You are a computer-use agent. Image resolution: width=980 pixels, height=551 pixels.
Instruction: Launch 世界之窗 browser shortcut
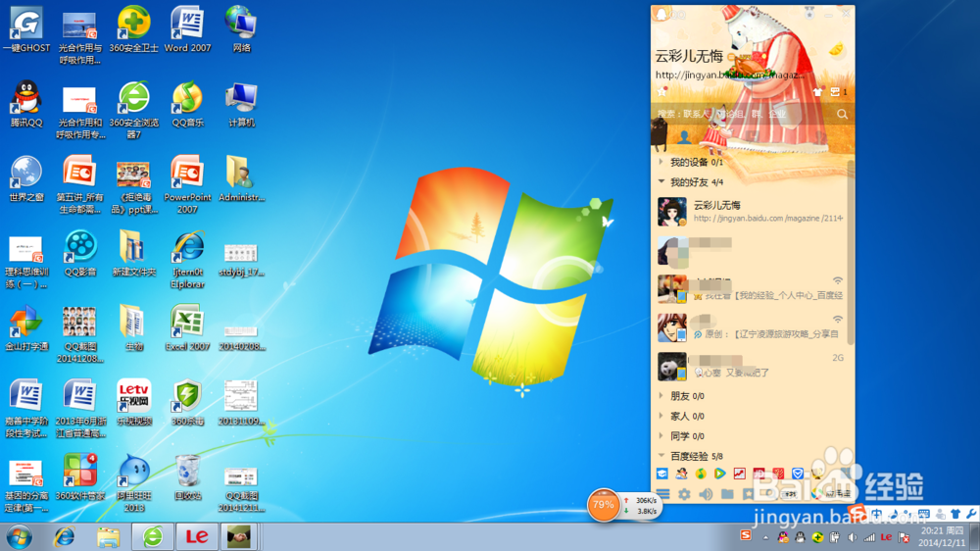click(x=26, y=178)
